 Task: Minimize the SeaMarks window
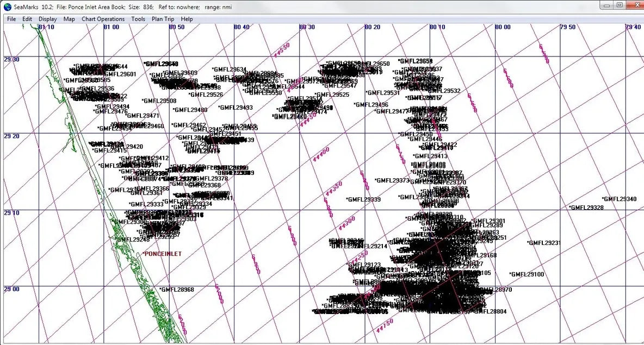606,5
